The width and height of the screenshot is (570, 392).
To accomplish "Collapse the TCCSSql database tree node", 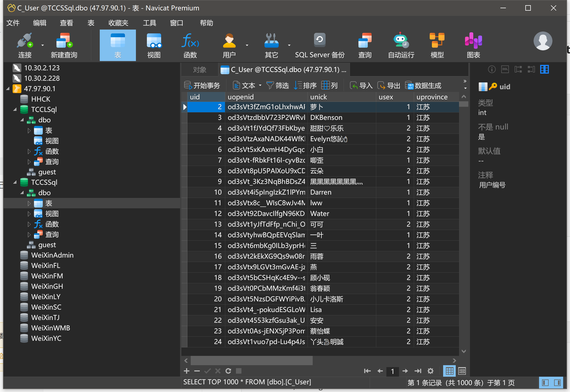I will click(15, 182).
